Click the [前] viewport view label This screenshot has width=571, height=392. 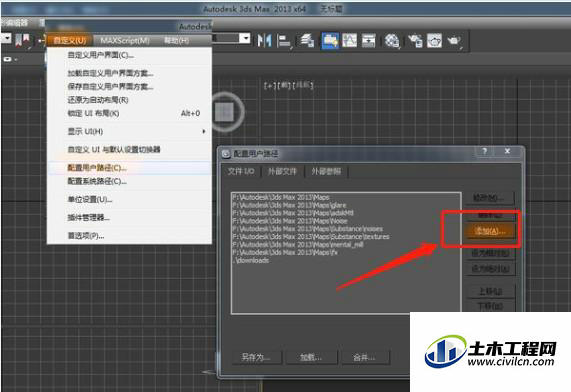point(284,86)
